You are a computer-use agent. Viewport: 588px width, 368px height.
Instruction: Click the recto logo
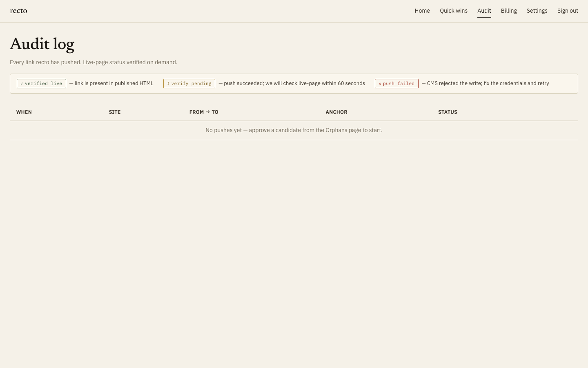pos(18,11)
